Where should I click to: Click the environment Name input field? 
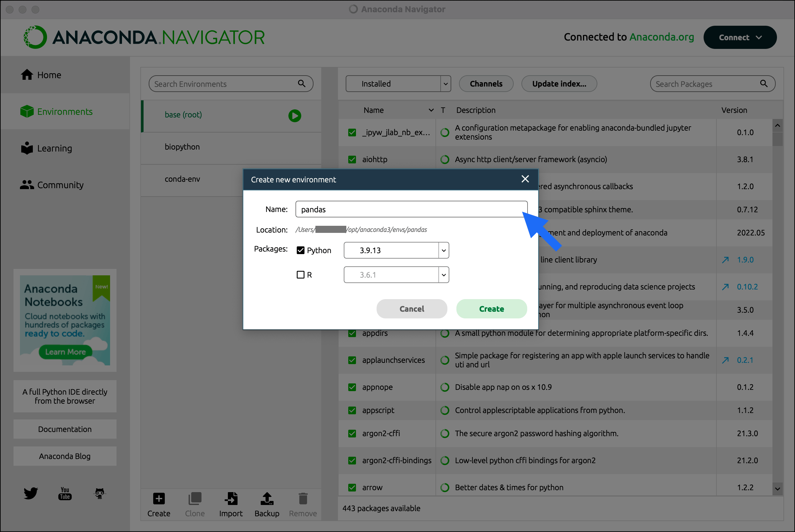click(411, 209)
